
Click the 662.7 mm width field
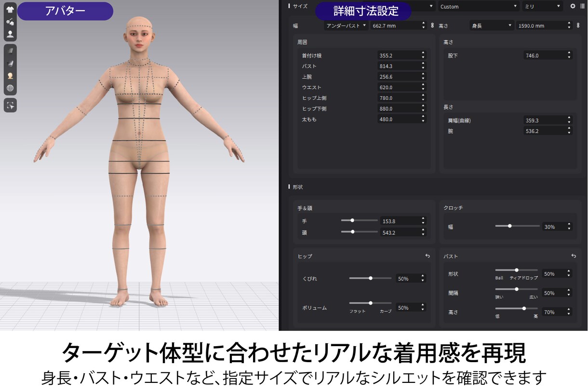click(x=398, y=26)
